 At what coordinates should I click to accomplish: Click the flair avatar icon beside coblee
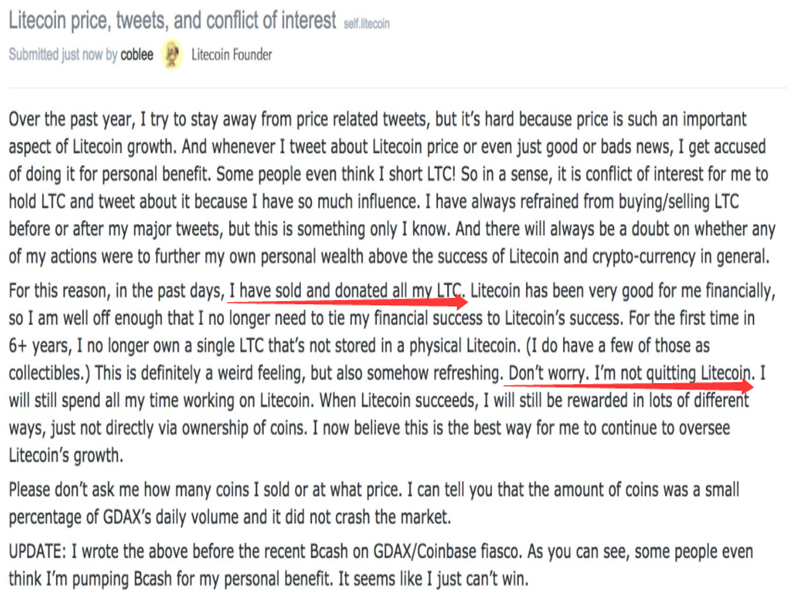(172, 55)
